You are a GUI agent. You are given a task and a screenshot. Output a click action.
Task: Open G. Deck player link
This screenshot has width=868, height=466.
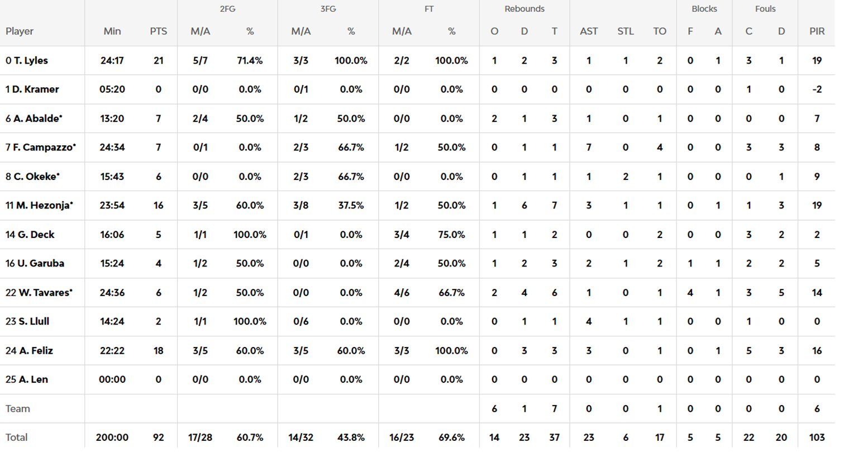[36, 235]
